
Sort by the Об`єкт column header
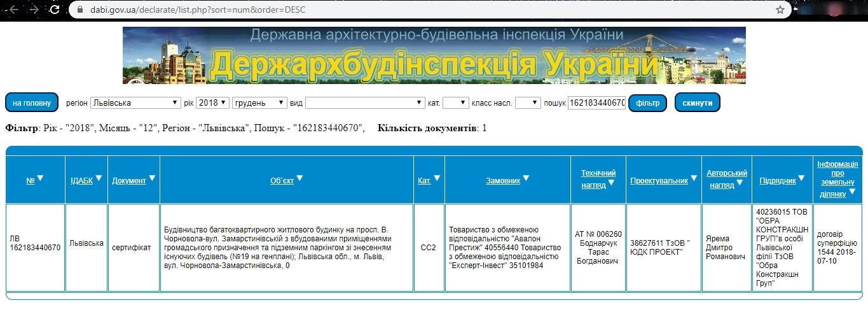(282, 181)
